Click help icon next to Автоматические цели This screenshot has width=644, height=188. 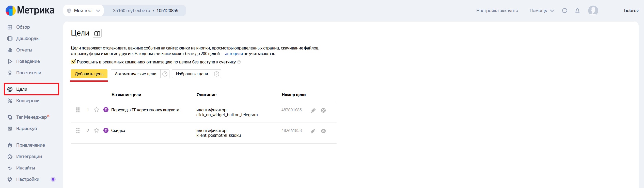165,74
